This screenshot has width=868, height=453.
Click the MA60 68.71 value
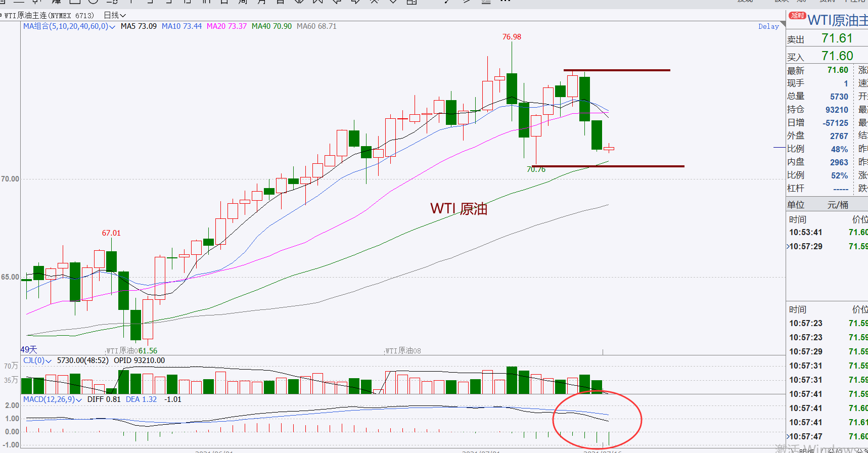tap(316, 26)
